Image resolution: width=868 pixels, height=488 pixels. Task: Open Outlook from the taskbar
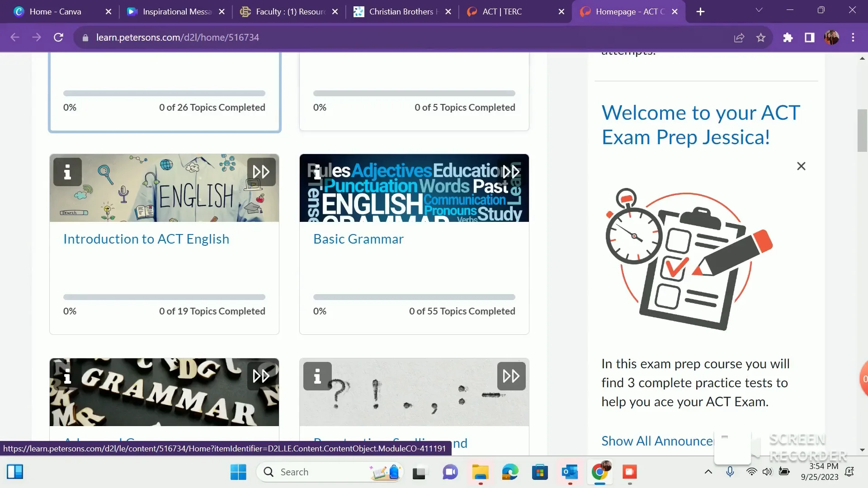[x=570, y=472]
